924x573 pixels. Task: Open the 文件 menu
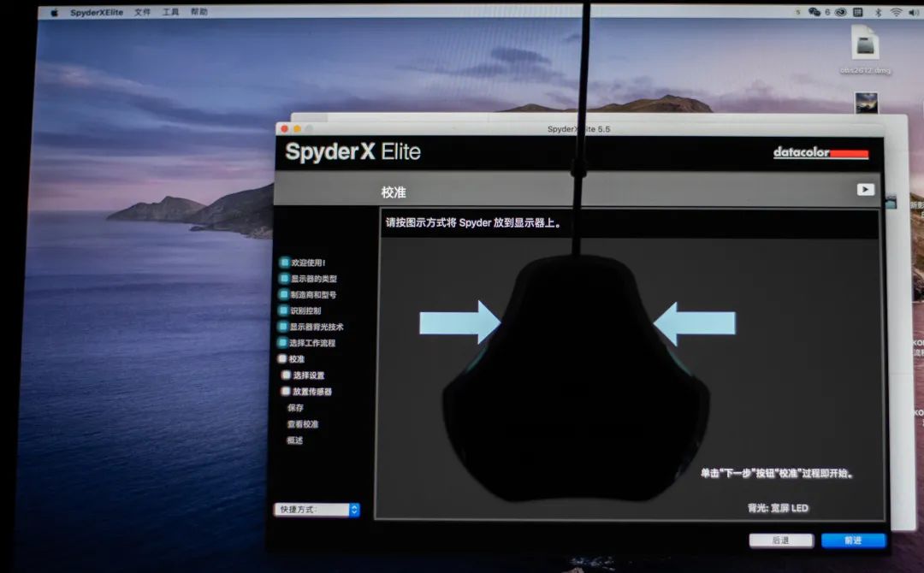click(142, 13)
